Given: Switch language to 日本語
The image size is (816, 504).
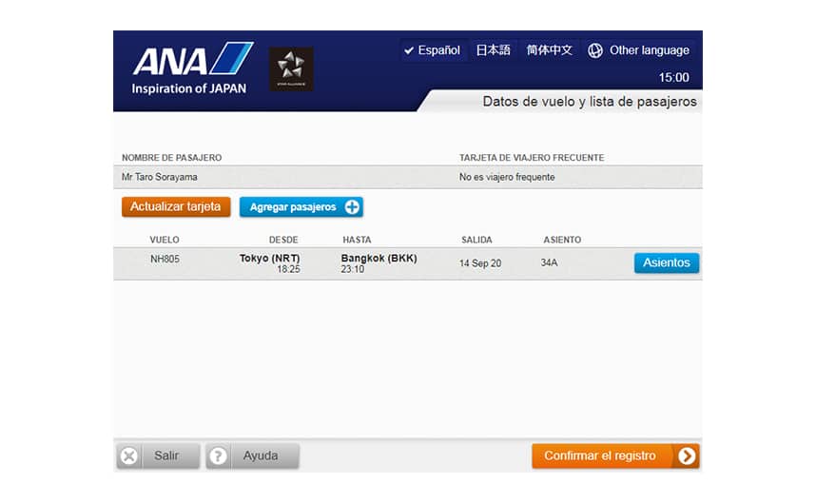Looking at the screenshot, I should coord(493,50).
